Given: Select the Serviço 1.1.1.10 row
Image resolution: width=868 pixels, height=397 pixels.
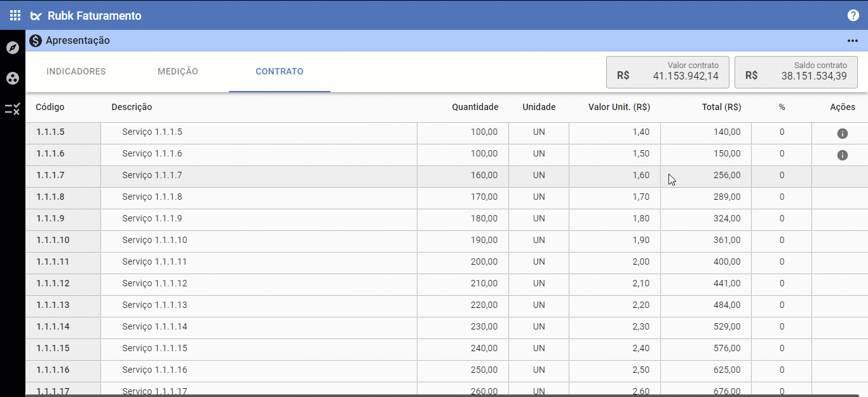Looking at the screenshot, I should pos(254,240).
